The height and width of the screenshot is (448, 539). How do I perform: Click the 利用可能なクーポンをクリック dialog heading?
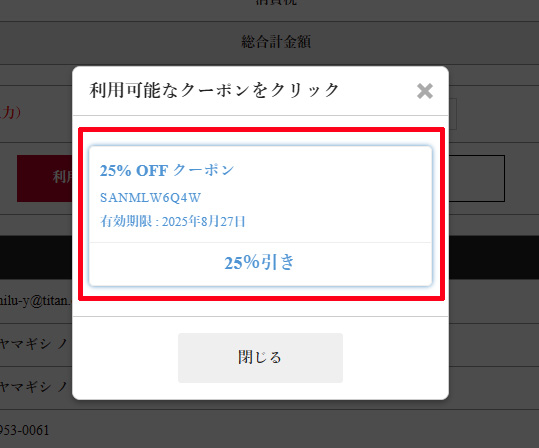tap(214, 90)
